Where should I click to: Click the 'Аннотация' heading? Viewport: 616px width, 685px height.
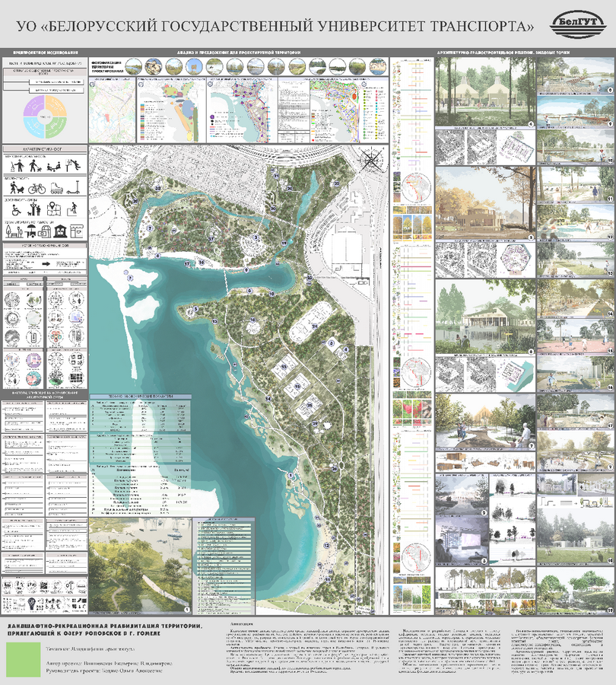(x=241, y=624)
